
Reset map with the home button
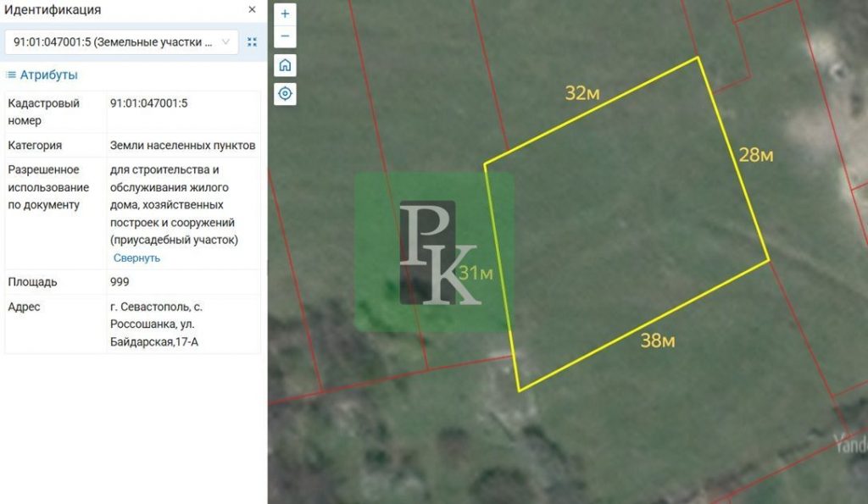(x=285, y=65)
